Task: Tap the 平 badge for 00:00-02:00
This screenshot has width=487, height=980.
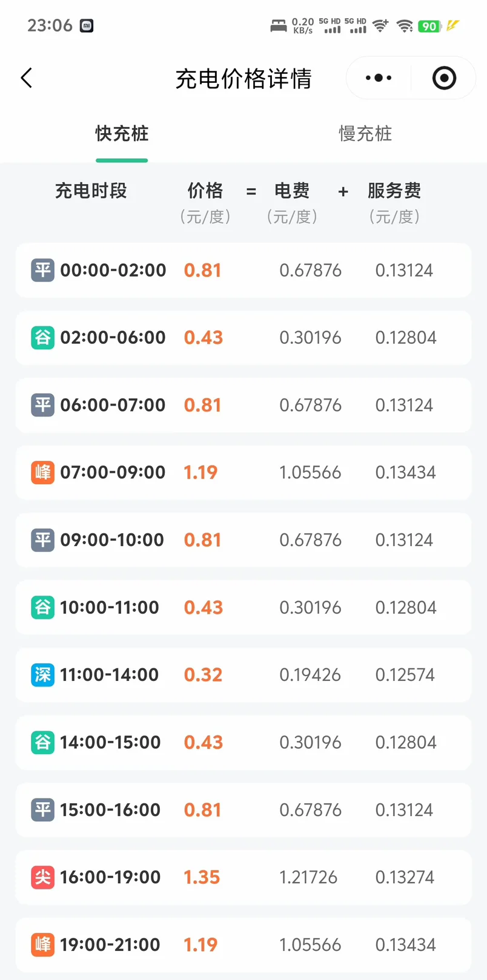Action: pos(42,270)
